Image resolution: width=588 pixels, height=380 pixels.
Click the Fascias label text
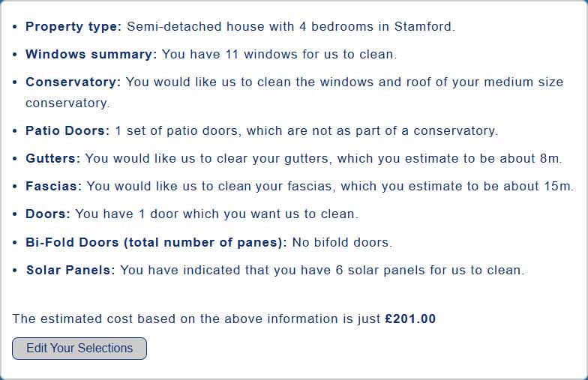click(54, 186)
